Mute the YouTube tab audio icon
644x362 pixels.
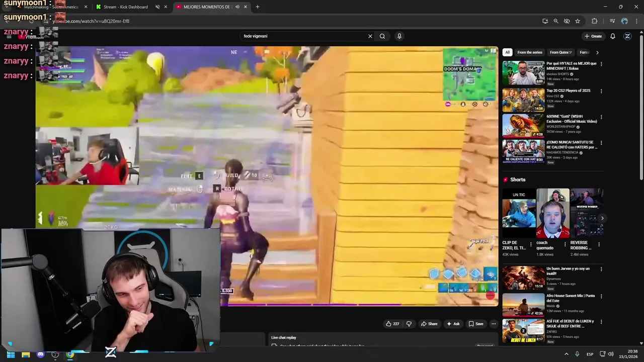point(237,7)
